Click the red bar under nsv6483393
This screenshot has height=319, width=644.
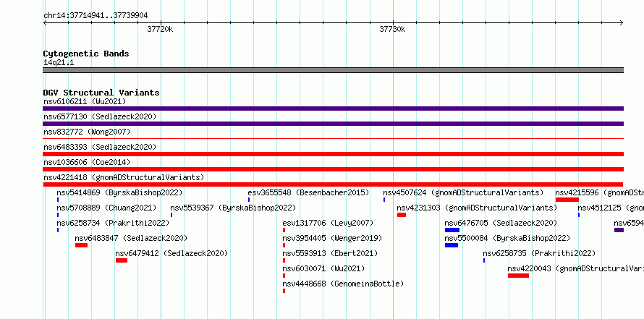point(333,154)
